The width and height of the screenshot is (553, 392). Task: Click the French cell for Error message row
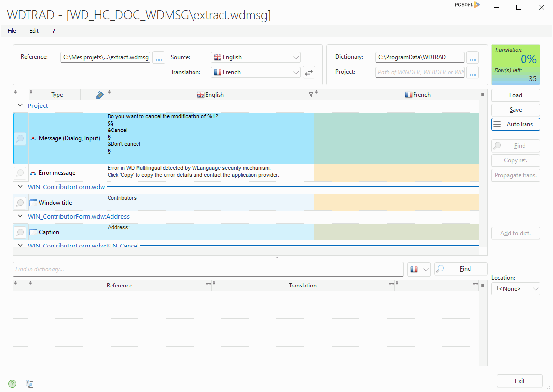(x=396, y=173)
